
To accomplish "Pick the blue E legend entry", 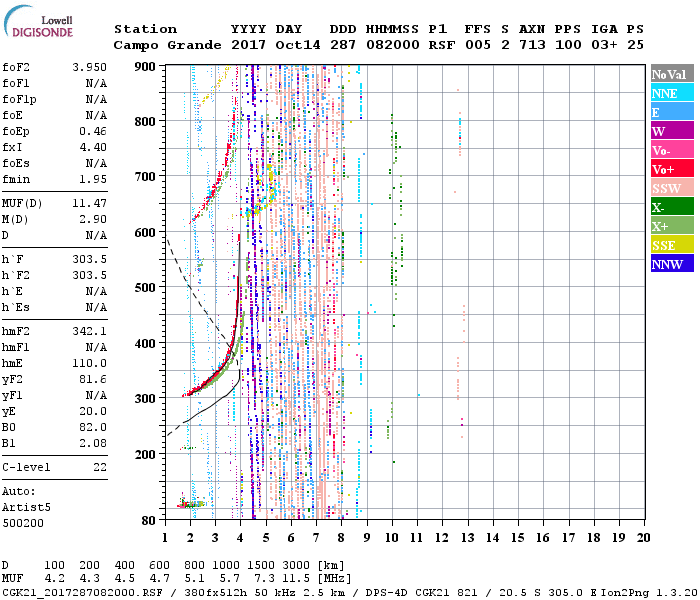I will click(x=670, y=113).
